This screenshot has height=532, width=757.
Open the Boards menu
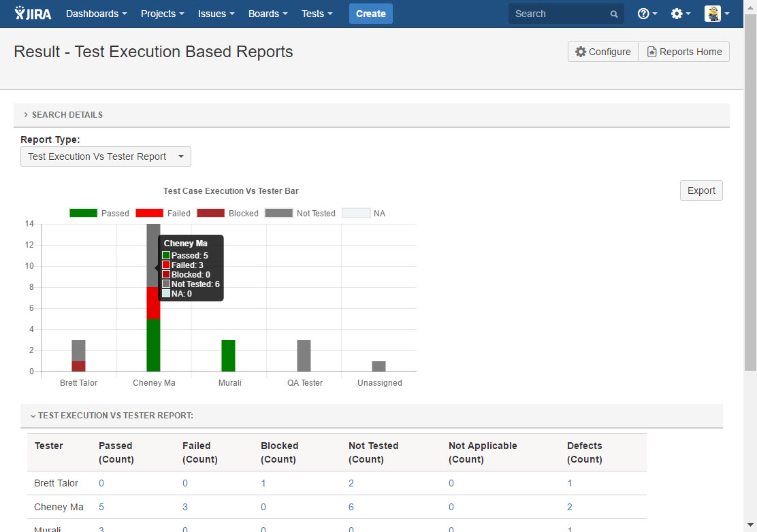(x=268, y=14)
